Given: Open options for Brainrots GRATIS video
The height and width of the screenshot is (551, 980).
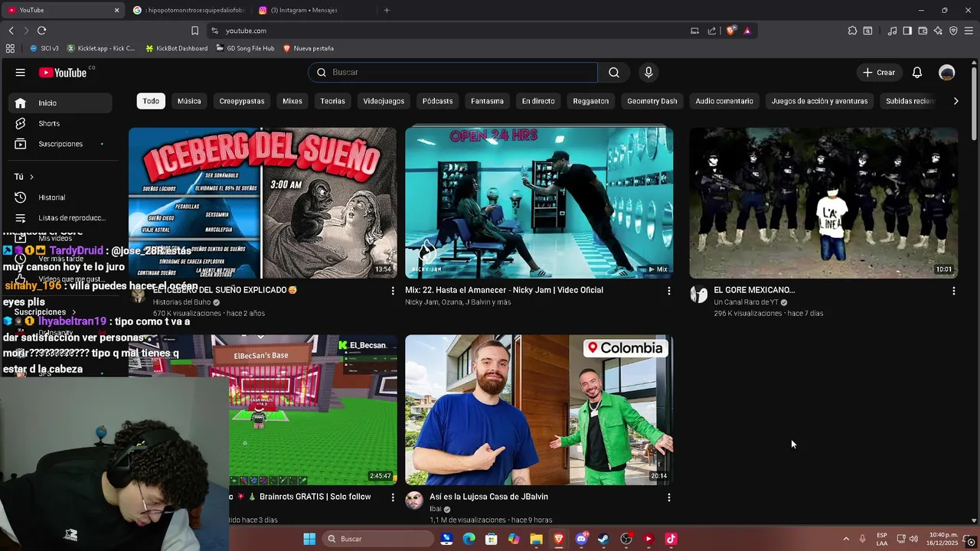Looking at the screenshot, I should 393,497.
